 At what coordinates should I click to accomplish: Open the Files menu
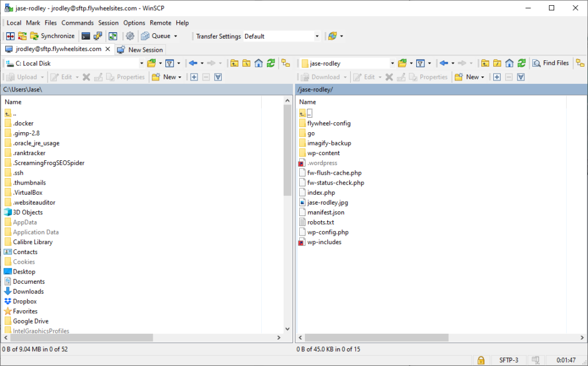click(x=51, y=23)
